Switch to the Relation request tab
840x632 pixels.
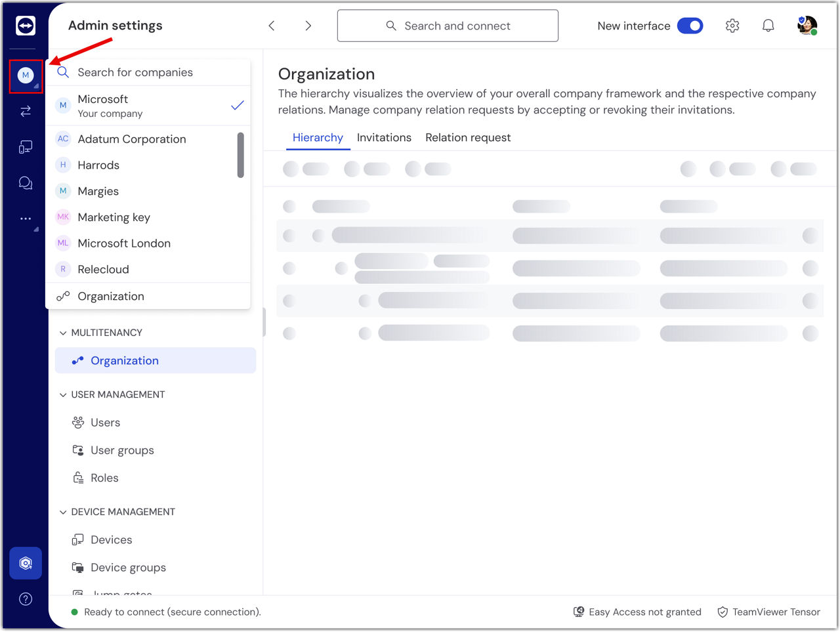tap(467, 138)
